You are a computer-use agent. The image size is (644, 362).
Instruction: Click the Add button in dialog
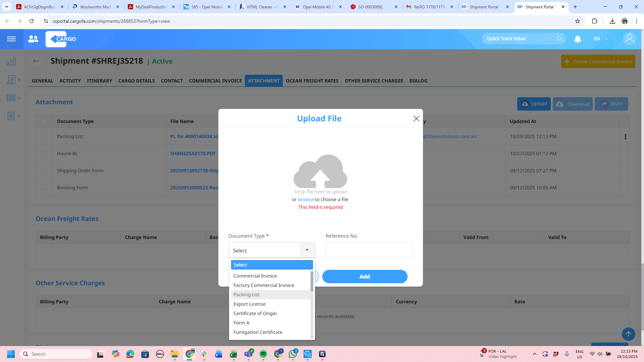pos(365,277)
